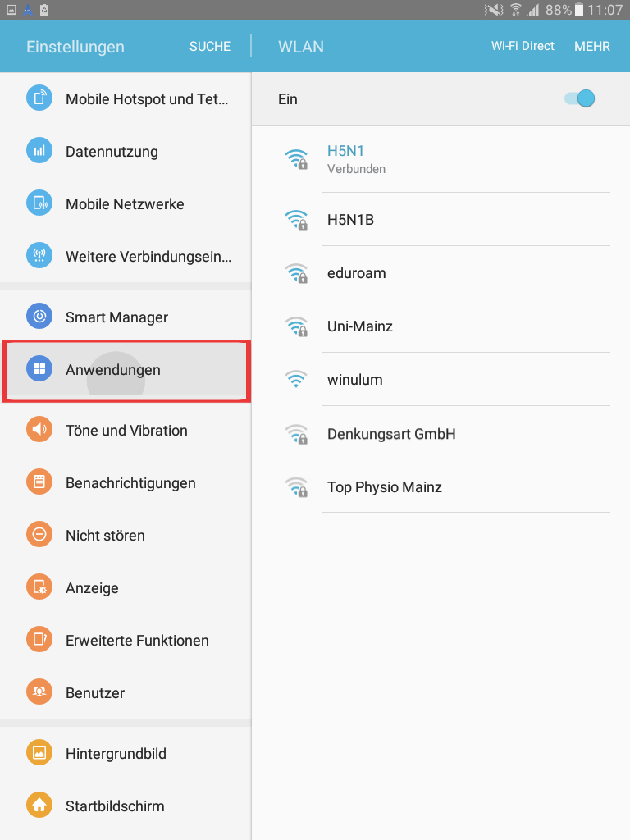Turn off the WLAN Ein switch
The height and width of the screenshot is (840, 630).
coord(580,98)
